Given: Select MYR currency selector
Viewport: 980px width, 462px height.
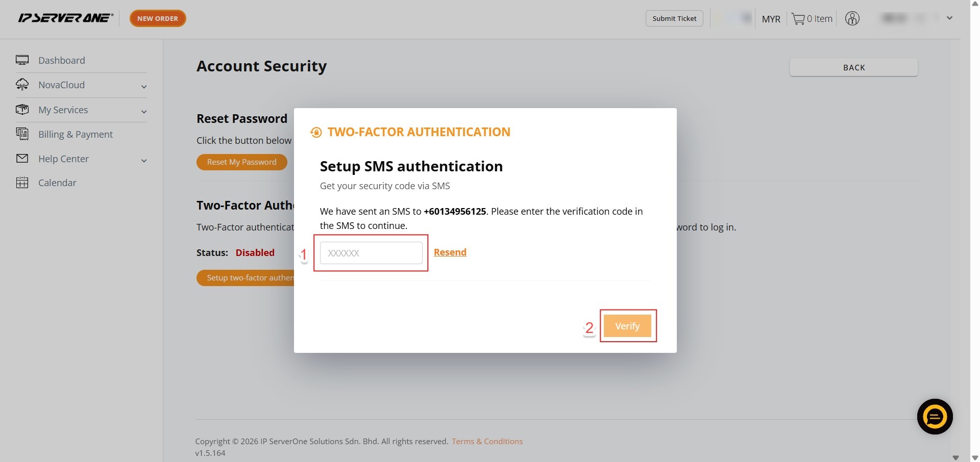Looking at the screenshot, I should [x=771, y=19].
